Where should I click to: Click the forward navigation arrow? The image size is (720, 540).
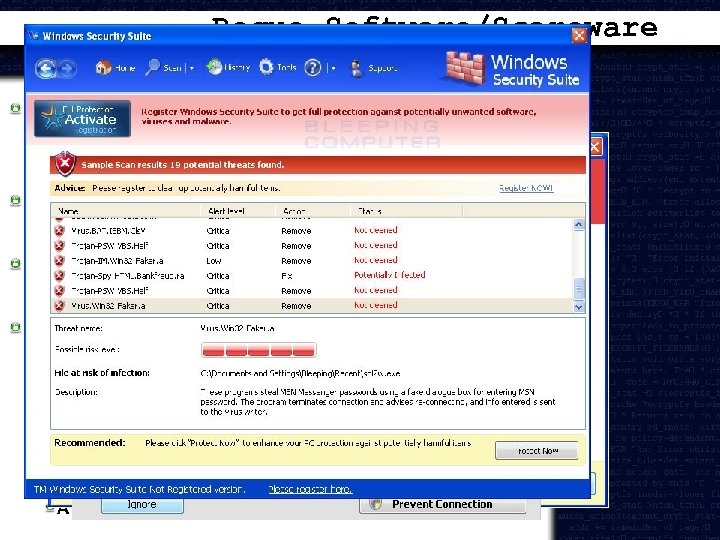[x=67, y=69]
